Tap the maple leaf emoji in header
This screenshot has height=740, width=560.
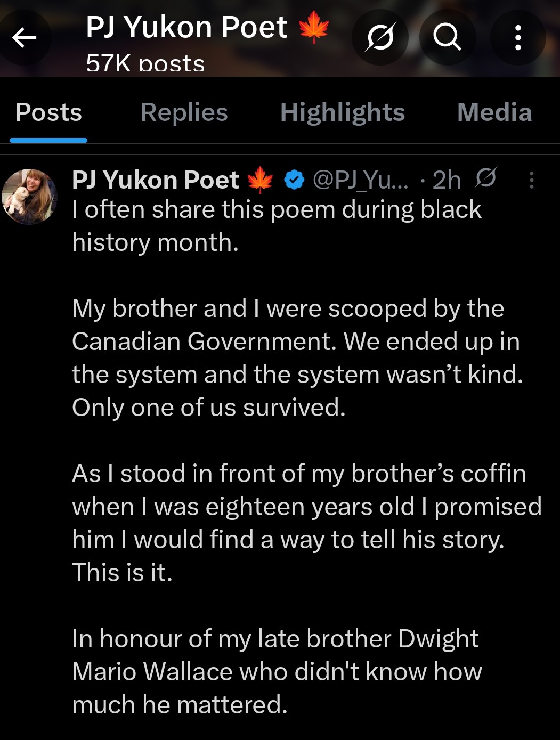pyautogui.click(x=314, y=27)
